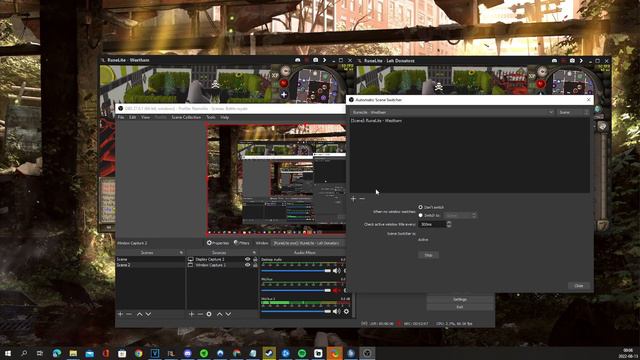Viewport: 640px width, 360px height.
Task: Click Mic/Aux 2 volume slider
Action: click(x=296, y=311)
